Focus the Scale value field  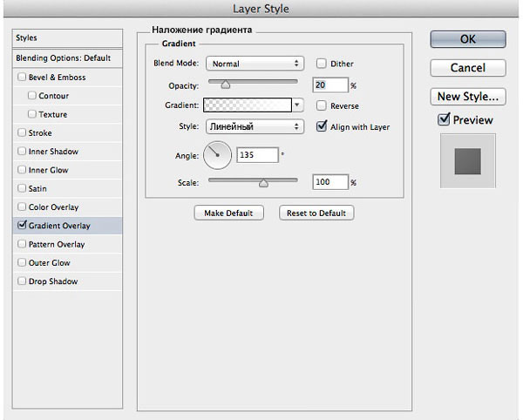(330, 182)
